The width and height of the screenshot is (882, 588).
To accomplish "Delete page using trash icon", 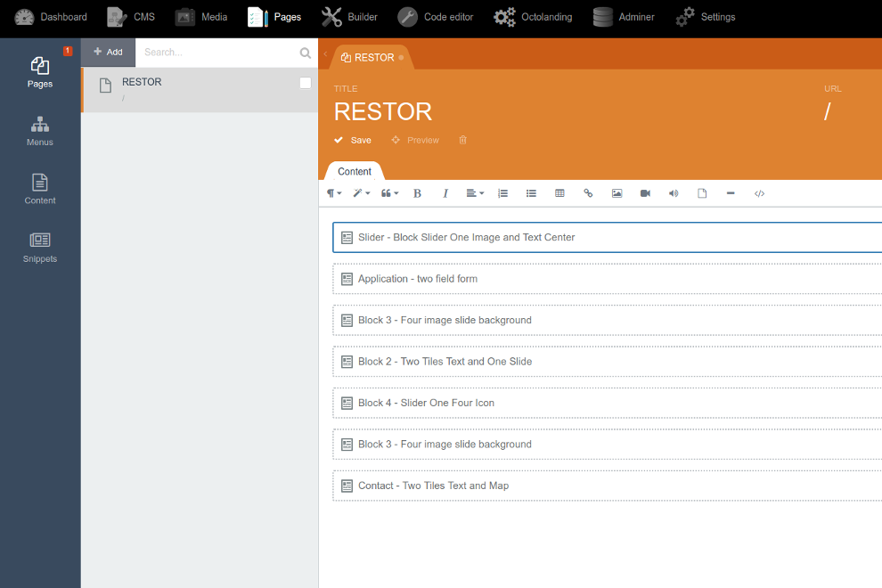I will coord(463,140).
